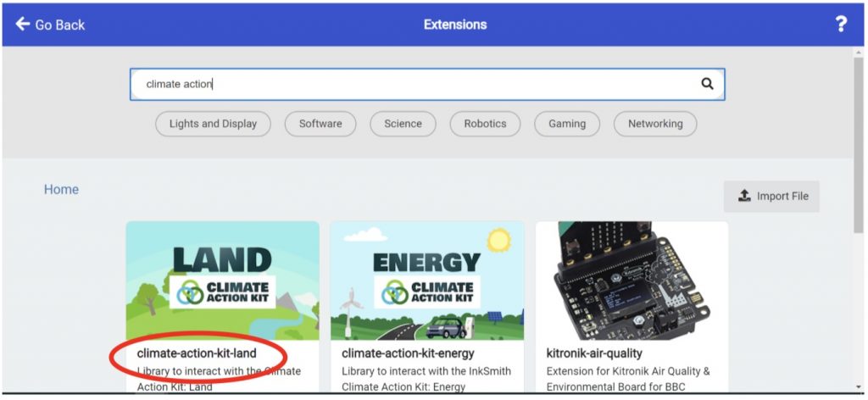The height and width of the screenshot is (400, 868).
Task: Select the climate-action-kit-land extension title
Action: [197, 353]
